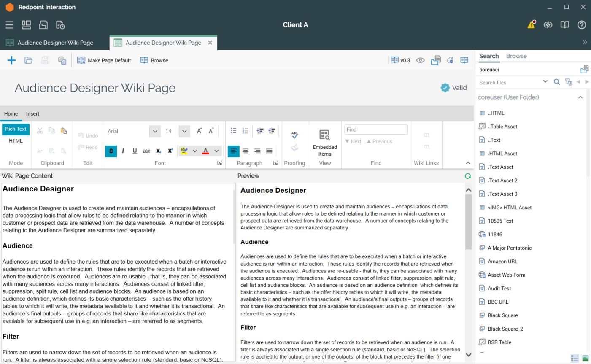Run the spell check Proofing icon
Screen dimensions: 591x364
point(294,135)
